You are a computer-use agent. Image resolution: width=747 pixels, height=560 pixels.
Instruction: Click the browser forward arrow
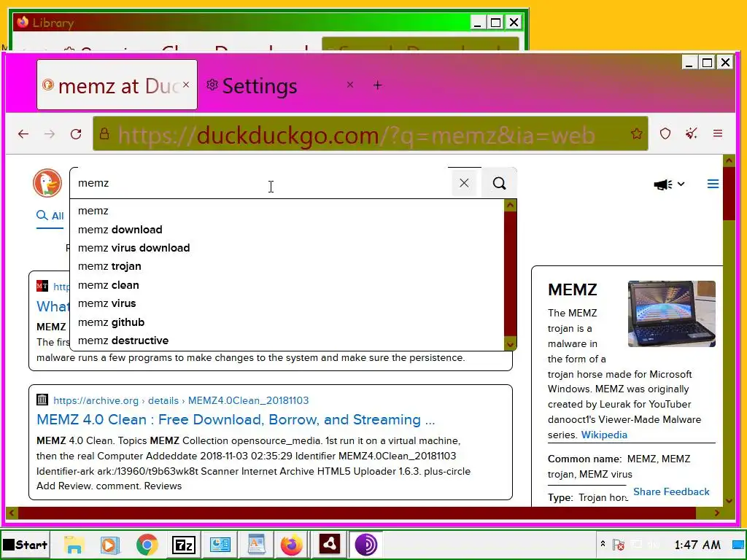[x=49, y=134]
